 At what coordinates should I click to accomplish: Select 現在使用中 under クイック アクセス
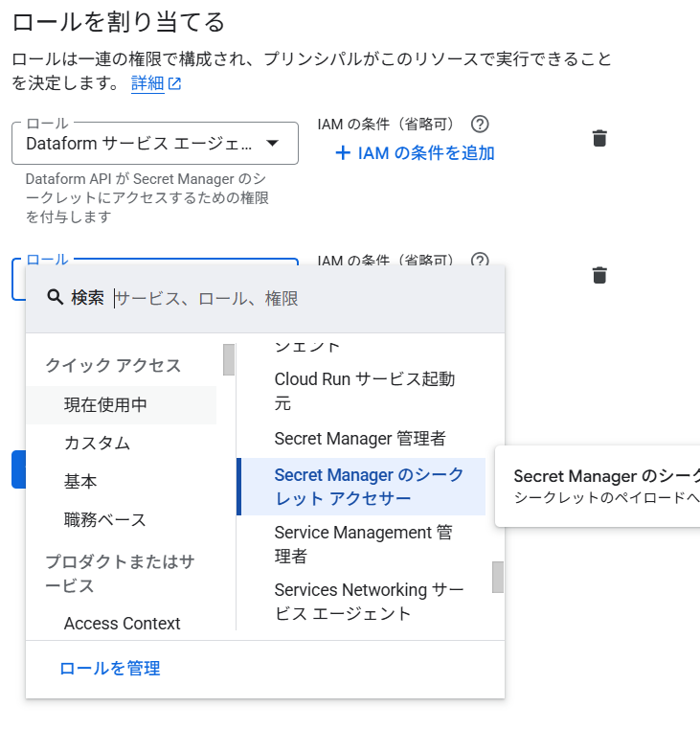click(105, 404)
